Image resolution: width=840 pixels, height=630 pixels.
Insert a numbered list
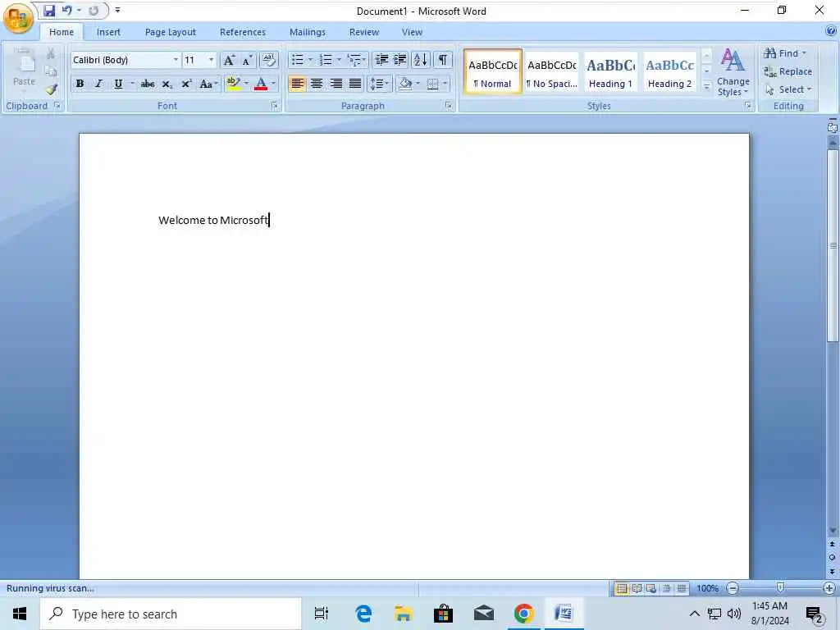pos(325,59)
